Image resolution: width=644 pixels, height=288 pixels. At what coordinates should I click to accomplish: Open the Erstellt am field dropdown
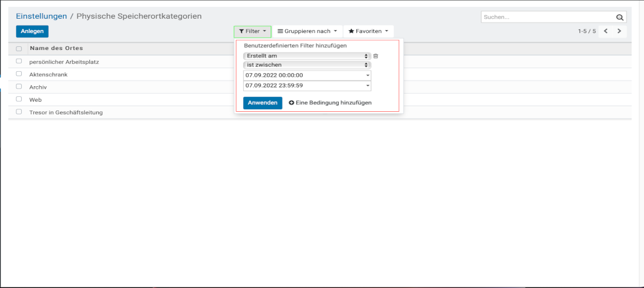coord(306,56)
